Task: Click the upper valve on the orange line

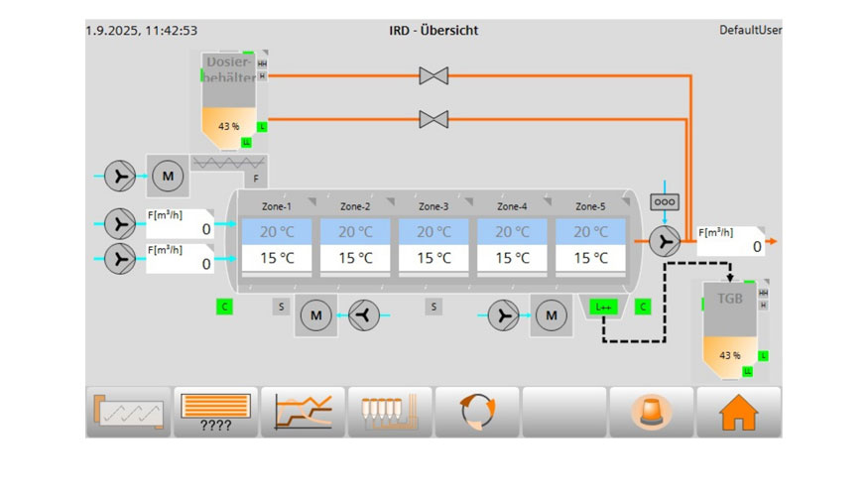Action: pos(434,75)
